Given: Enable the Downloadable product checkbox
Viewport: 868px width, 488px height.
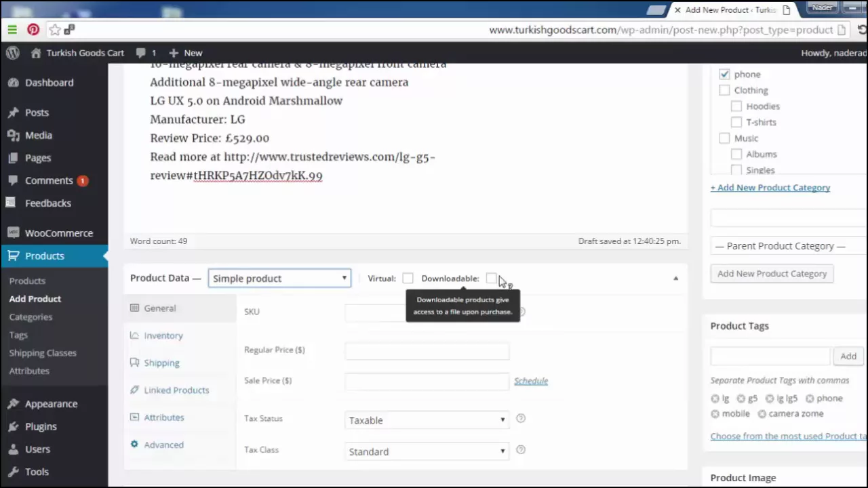Looking at the screenshot, I should tap(492, 279).
